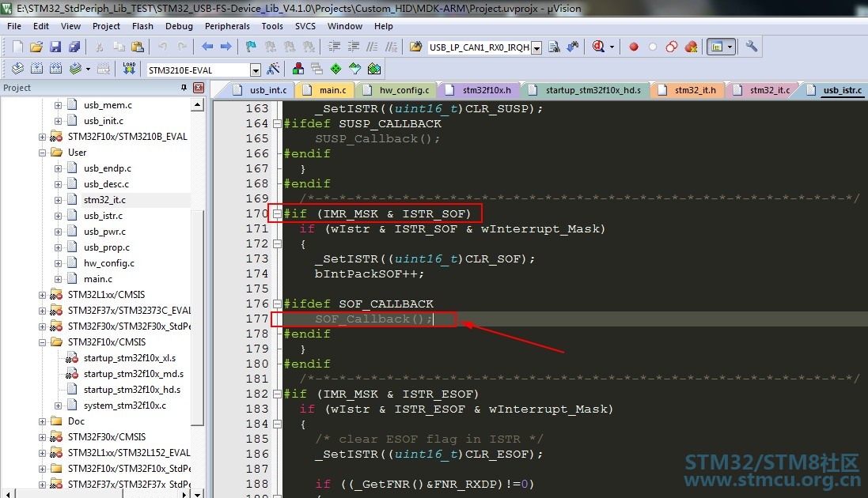This screenshot has height=498, width=868.
Task: Open the Pack Installer icon
Action: 374,70
